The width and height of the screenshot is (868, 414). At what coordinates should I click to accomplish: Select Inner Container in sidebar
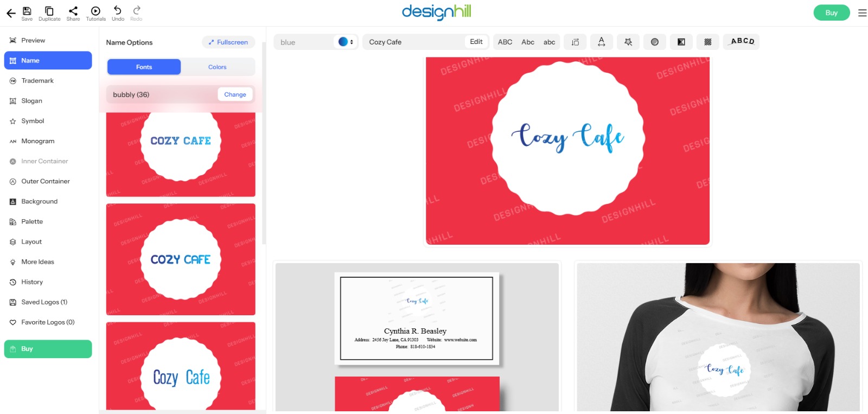click(48, 161)
